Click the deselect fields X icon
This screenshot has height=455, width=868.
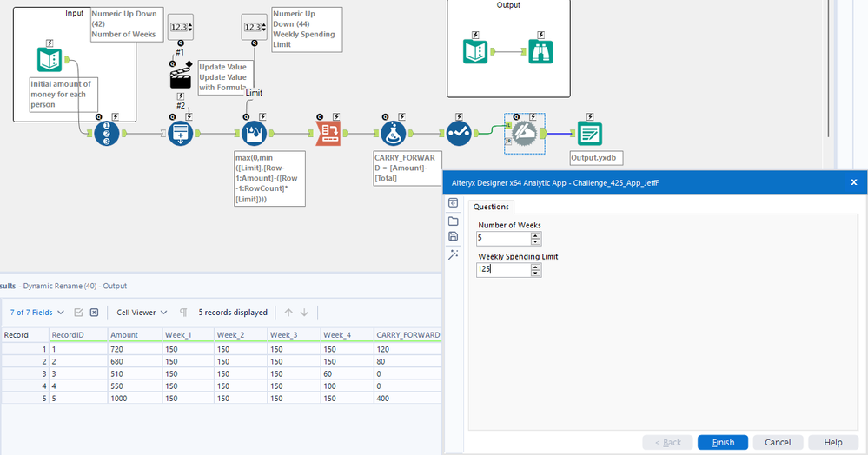(94, 313)
